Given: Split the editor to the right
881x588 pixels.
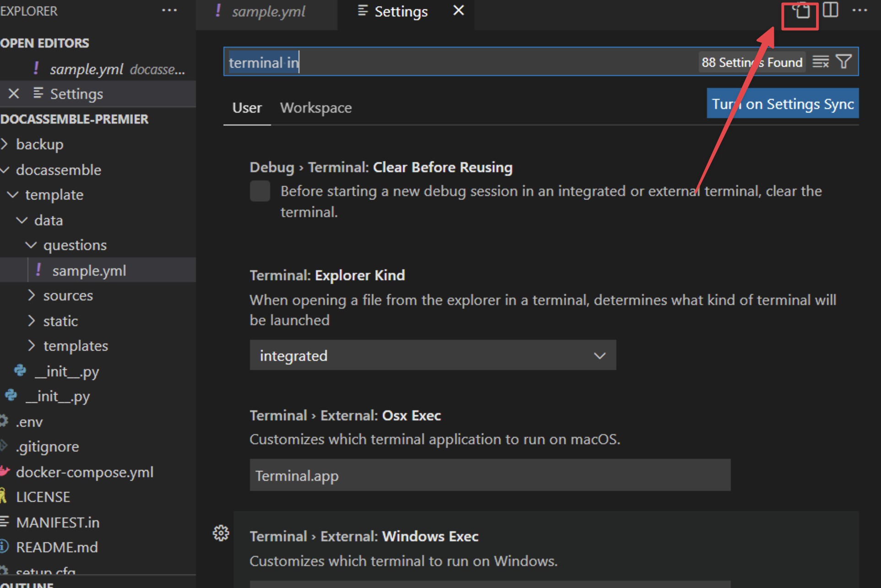Looking at the screenshot, I should 830,10.
